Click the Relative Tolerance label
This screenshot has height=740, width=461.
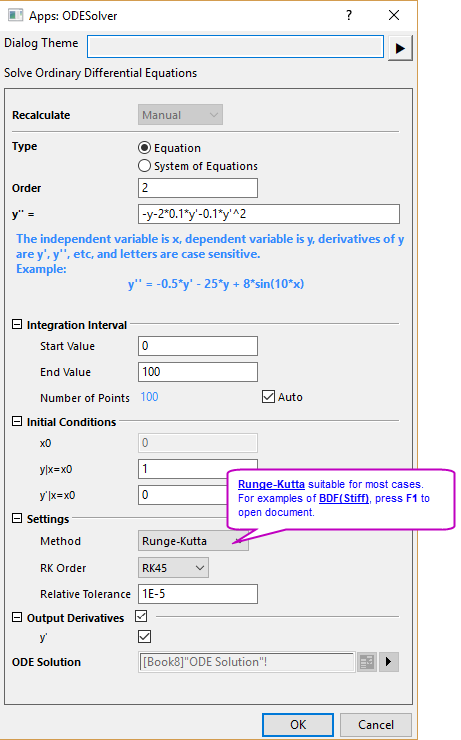85,594
